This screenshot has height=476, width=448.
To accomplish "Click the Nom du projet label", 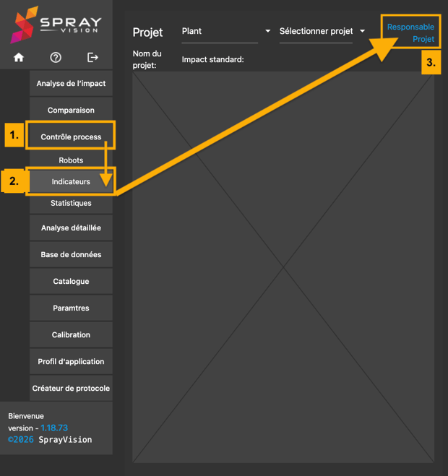I will [147, 59].
